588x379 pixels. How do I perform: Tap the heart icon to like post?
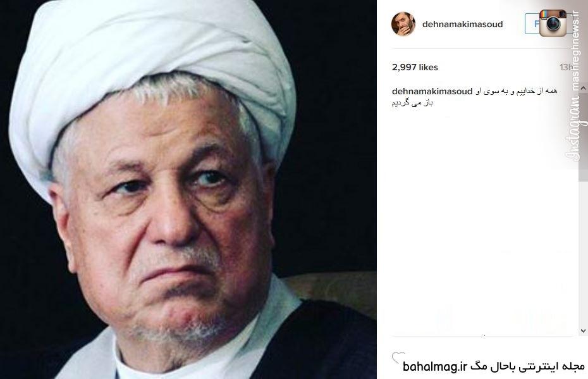pos(398,358)
